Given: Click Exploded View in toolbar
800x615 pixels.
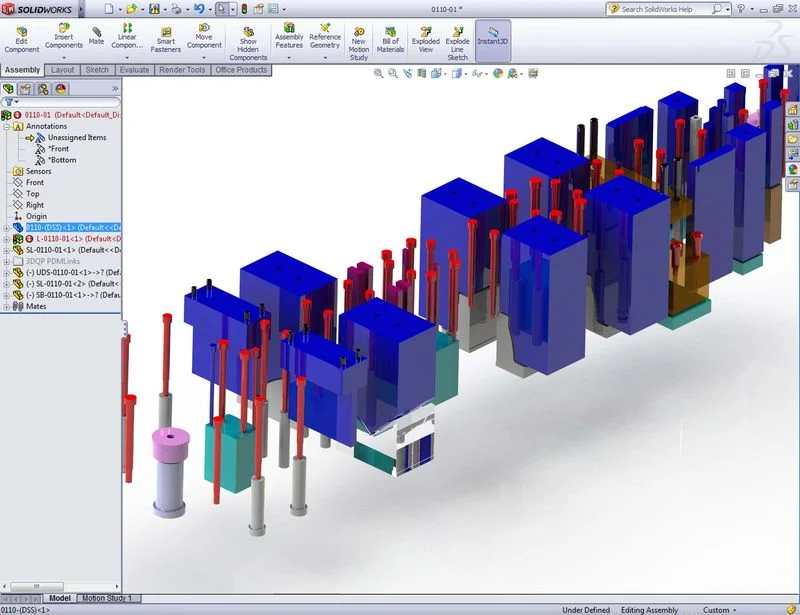Looking at the screenshot, I should [x=426, y=39].
